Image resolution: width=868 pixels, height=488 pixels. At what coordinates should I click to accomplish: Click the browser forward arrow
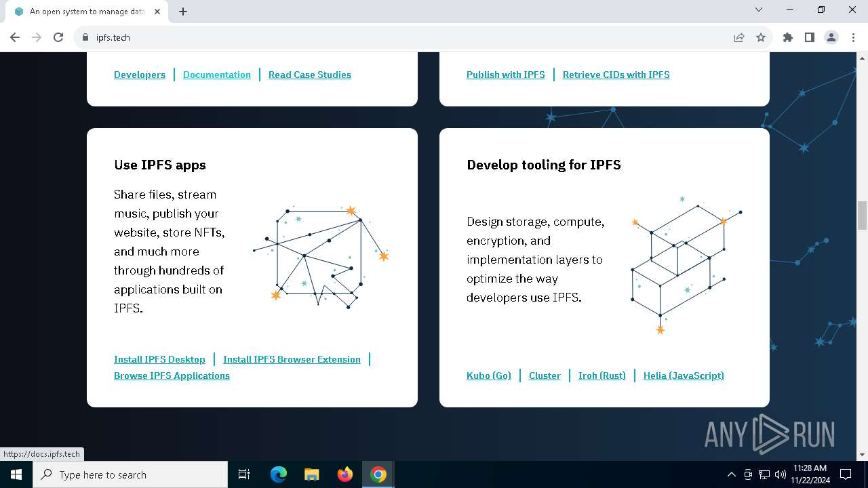click(x=37, y=37)
